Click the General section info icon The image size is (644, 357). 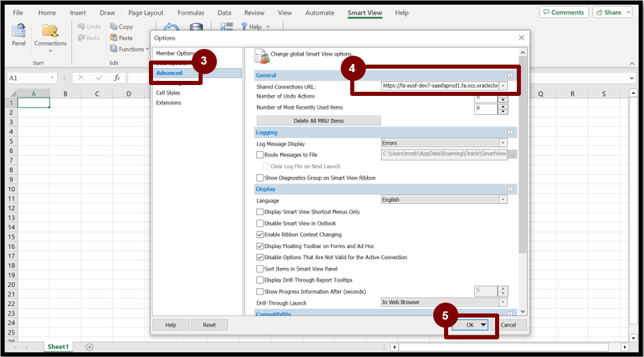pos(510,75)
